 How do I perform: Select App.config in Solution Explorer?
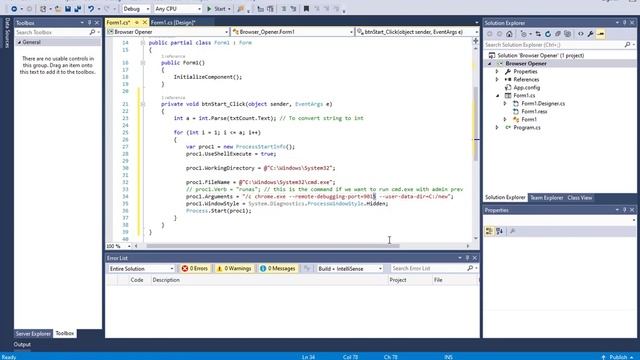pos(527,88)
